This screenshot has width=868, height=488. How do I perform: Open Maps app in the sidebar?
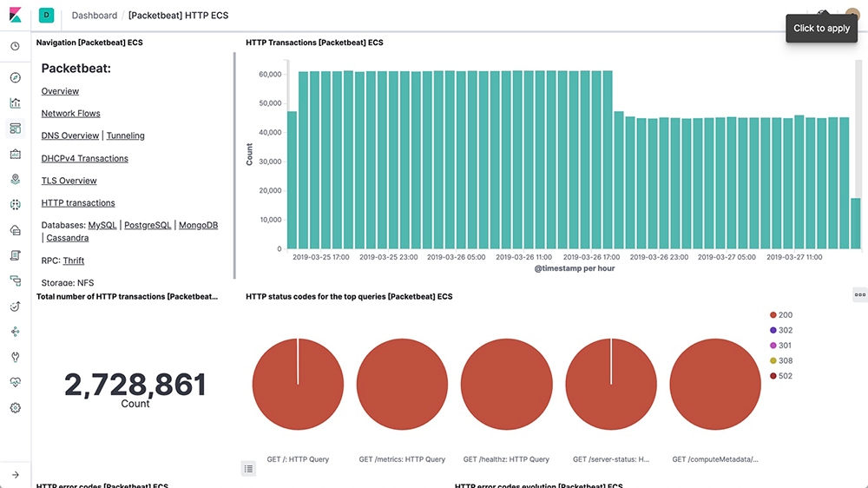click(x=15, y=180)
